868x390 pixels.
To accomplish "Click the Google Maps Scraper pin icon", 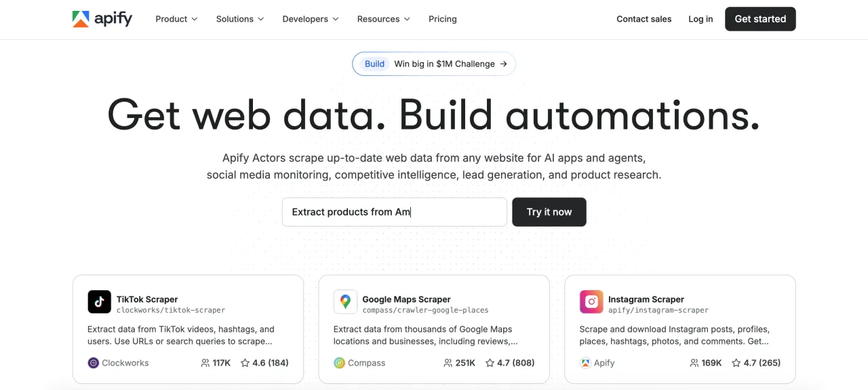I will point(345,302).
